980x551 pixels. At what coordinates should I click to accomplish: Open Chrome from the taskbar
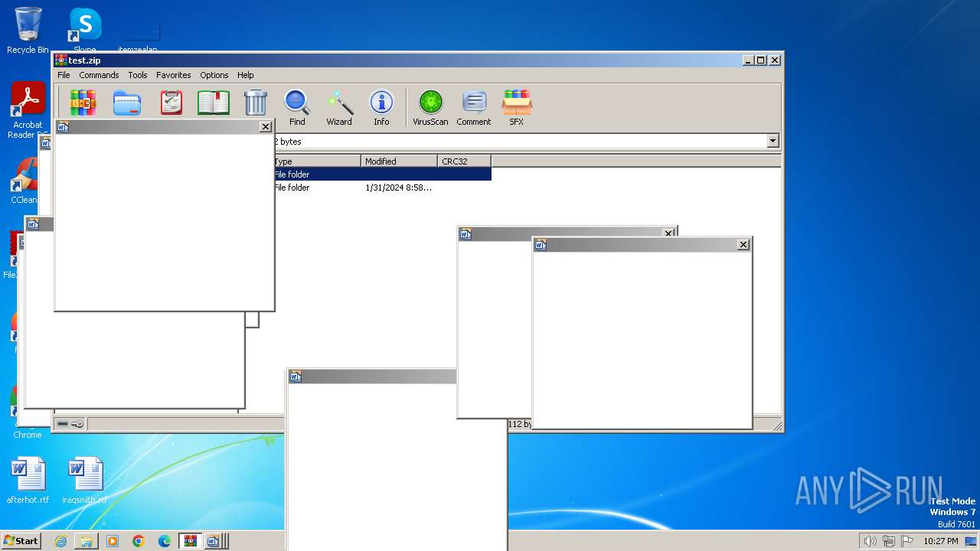pyautogui.click(x=139, y=541)
